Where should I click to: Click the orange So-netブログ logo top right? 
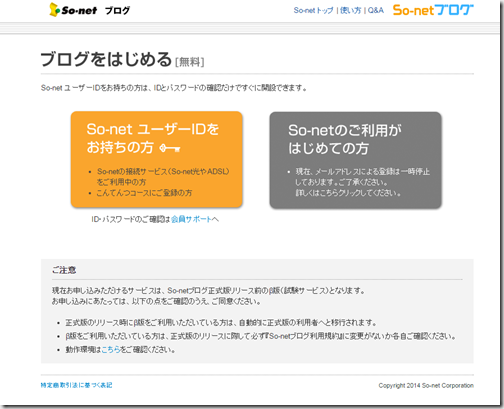click(x=433, y=10)
